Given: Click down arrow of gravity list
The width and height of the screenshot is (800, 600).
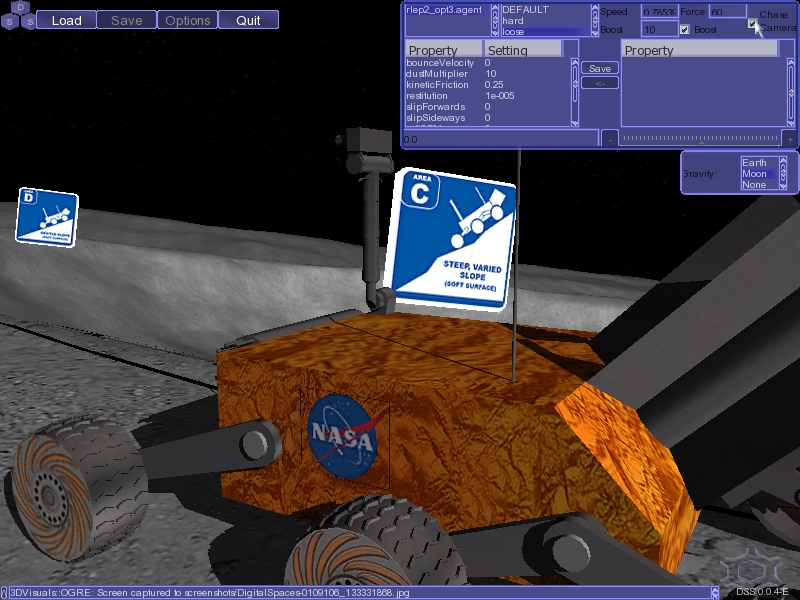Looking at the screenshot, I should point(783,185).
